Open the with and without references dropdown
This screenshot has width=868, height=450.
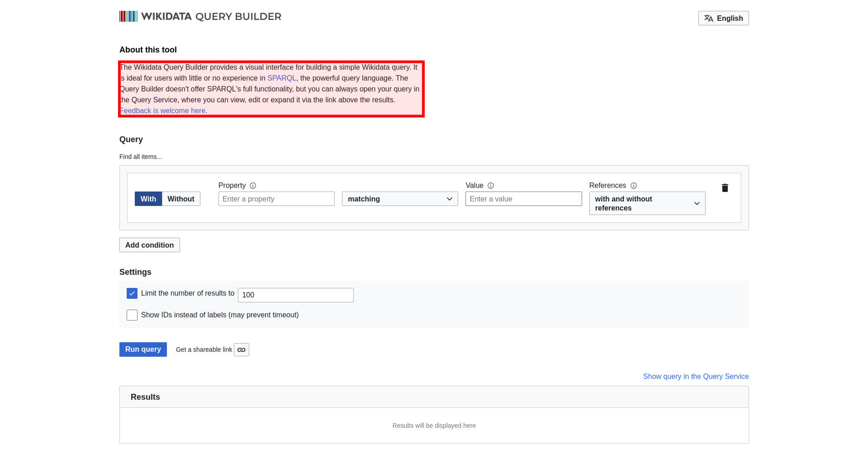(x=647, y=203)
